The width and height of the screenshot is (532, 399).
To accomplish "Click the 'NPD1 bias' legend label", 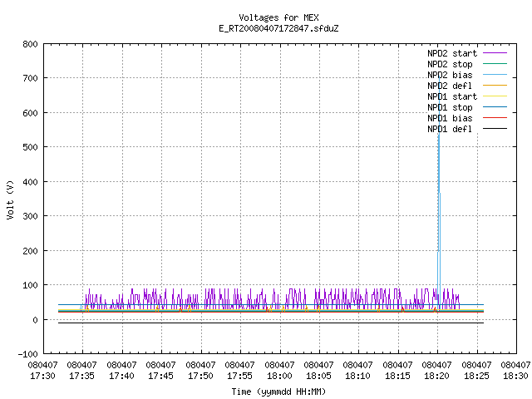I will pos(450,118).
